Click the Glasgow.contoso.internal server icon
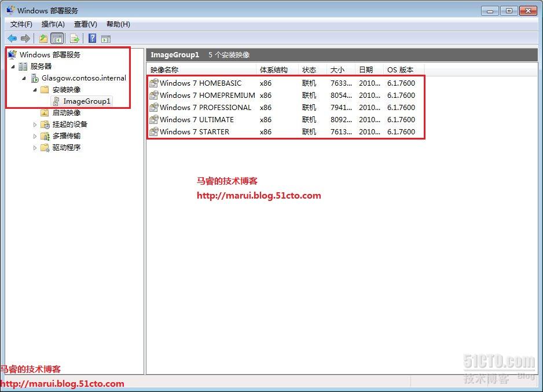The height and width of the screenshot is (392, 543). [x=35, y=78]
